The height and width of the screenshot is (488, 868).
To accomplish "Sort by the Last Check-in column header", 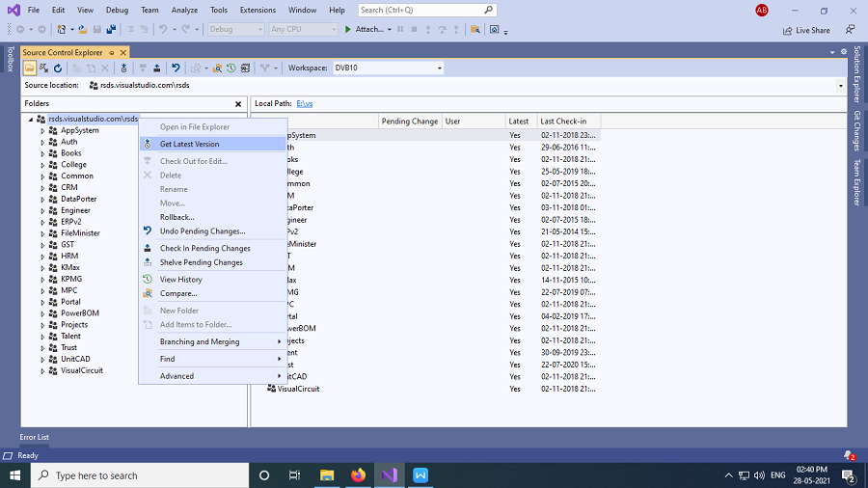I will [568, 122].
